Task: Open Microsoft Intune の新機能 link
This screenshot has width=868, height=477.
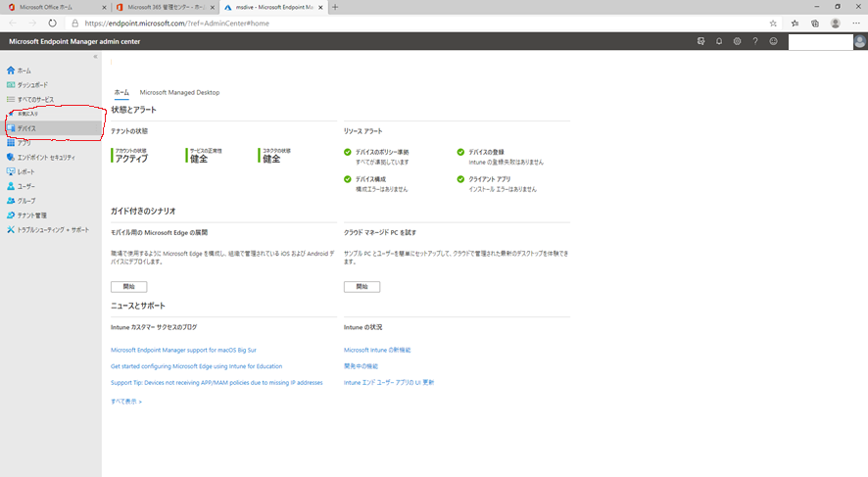Action: pyautogui.click(x=377, y=350)
